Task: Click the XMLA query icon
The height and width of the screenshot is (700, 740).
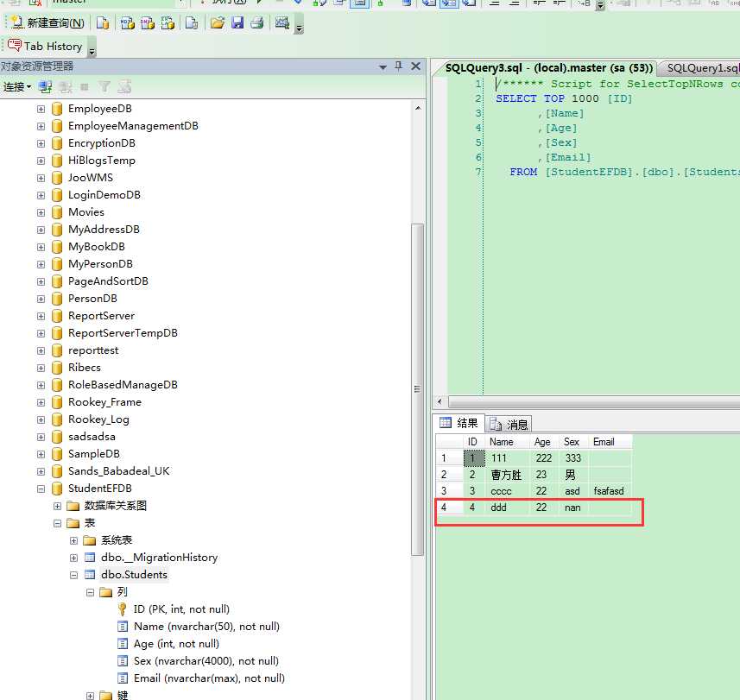Action: (x=168, y=22)
